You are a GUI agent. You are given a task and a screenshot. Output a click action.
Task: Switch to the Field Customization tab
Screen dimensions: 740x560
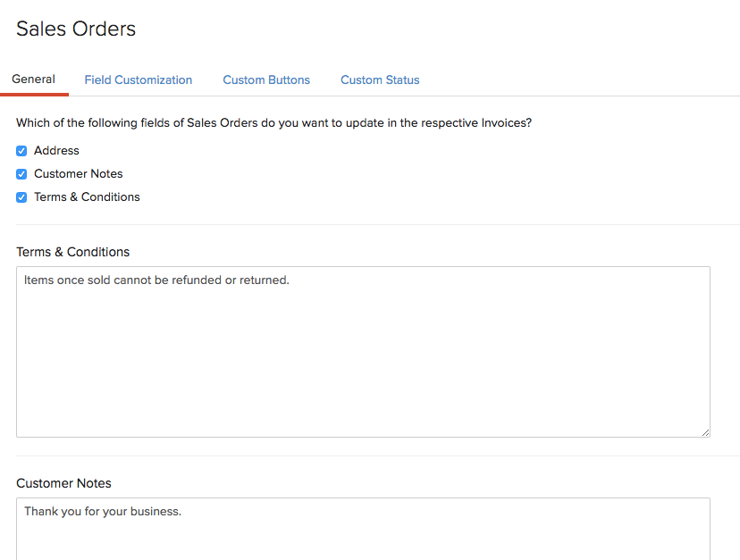[138, 79]
